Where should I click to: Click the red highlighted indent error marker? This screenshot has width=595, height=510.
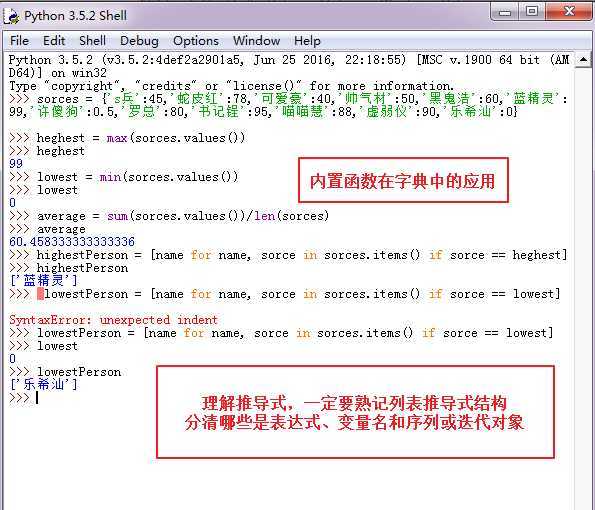click(40, 294)
